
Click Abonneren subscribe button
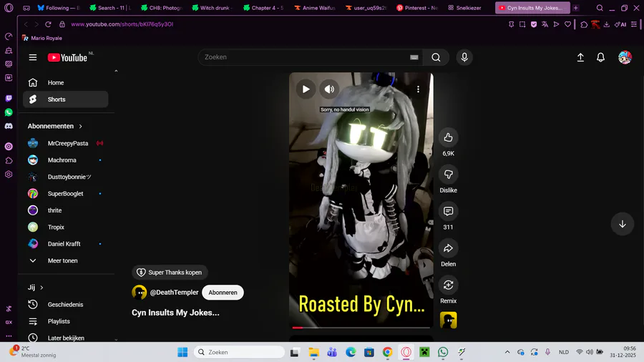[223, 293]
